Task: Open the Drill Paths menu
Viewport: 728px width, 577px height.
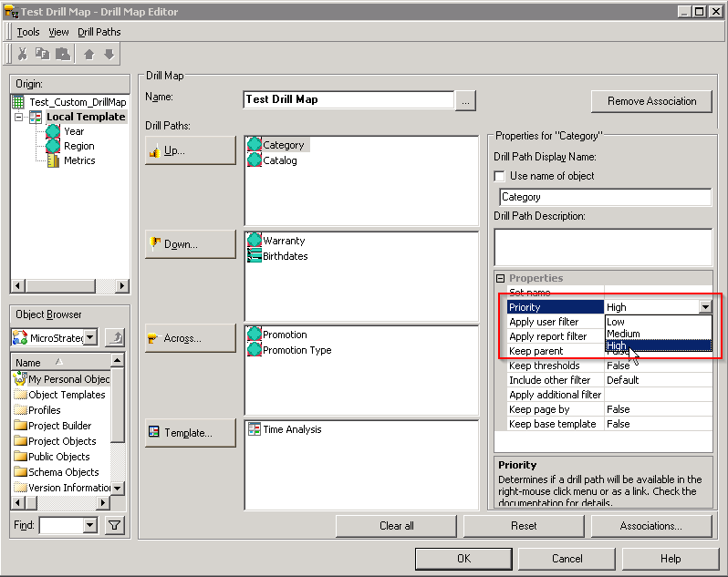Action: point(99,32)
